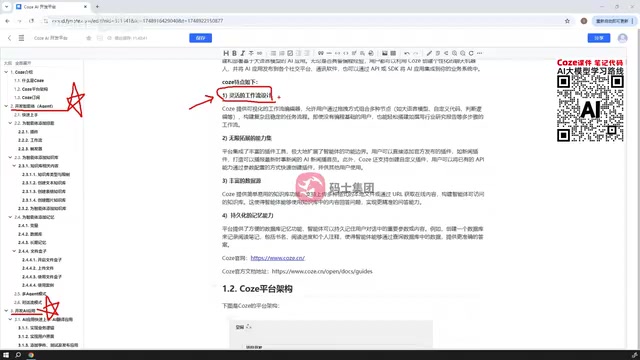Toggle italic formatting in editor toolbar

242,53
